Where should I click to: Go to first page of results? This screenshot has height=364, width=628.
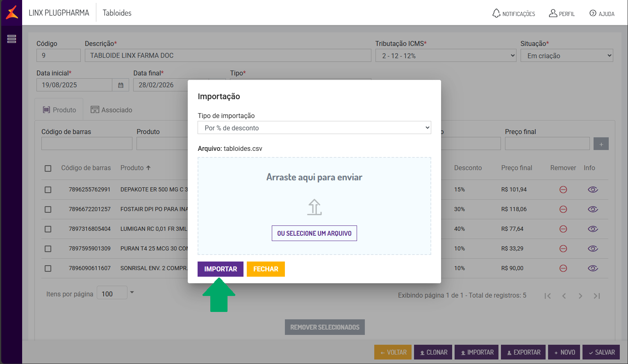(x=548, y=296)
